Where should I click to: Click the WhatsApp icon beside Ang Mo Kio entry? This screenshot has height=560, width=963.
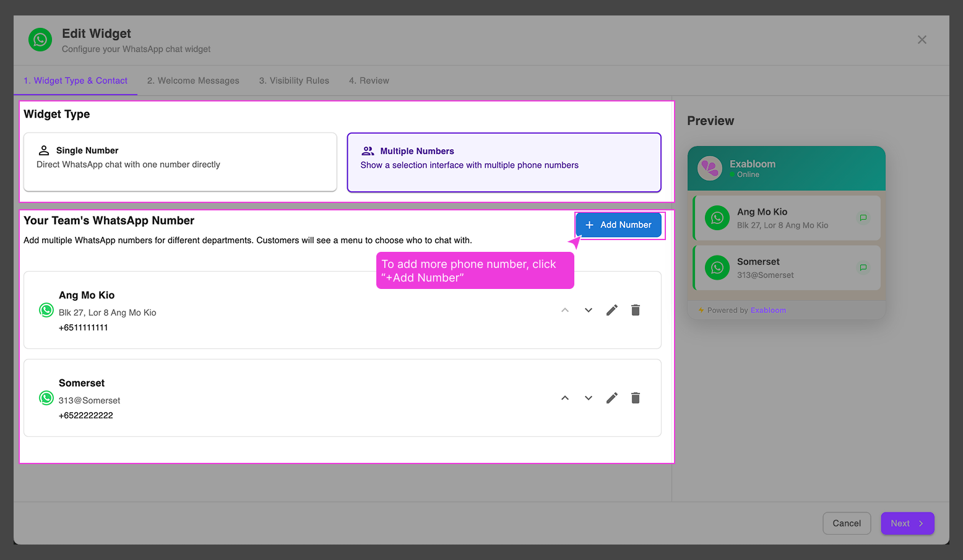[x=46, y=309]
